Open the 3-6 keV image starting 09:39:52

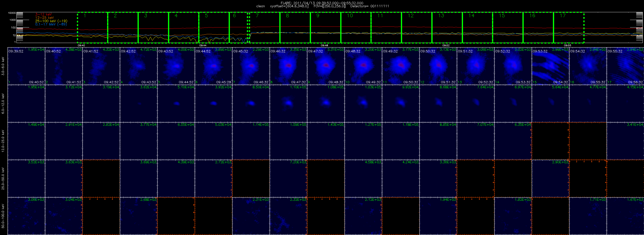26,66
